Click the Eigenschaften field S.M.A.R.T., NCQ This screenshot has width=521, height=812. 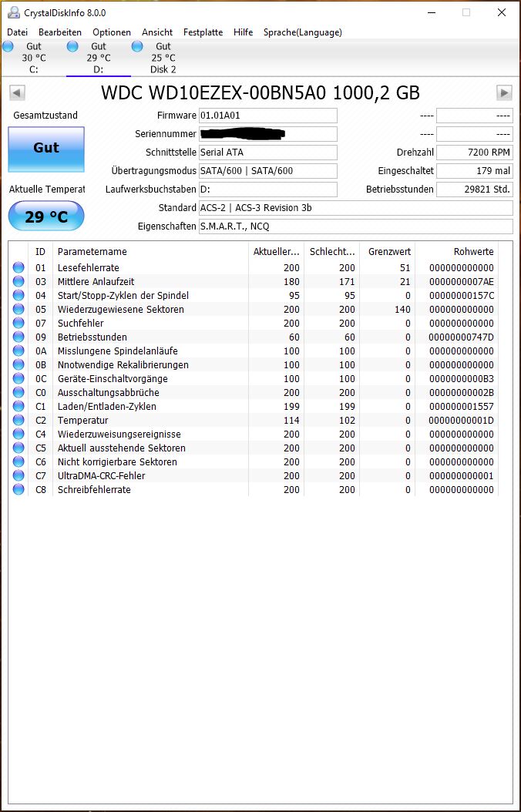[x=356, y=226]
